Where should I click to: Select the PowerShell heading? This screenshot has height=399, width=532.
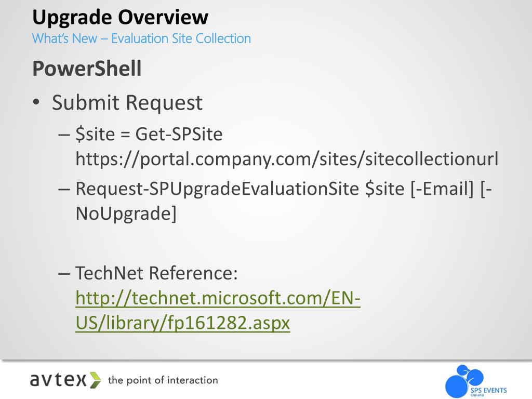[87, 68]
